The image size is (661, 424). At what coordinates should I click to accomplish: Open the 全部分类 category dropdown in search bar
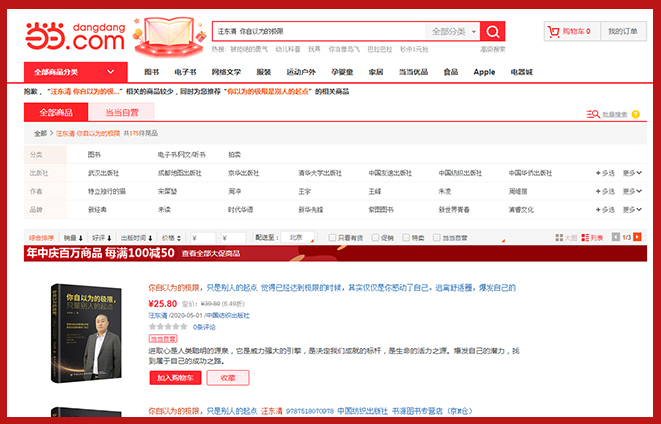[x=454, y=31]
